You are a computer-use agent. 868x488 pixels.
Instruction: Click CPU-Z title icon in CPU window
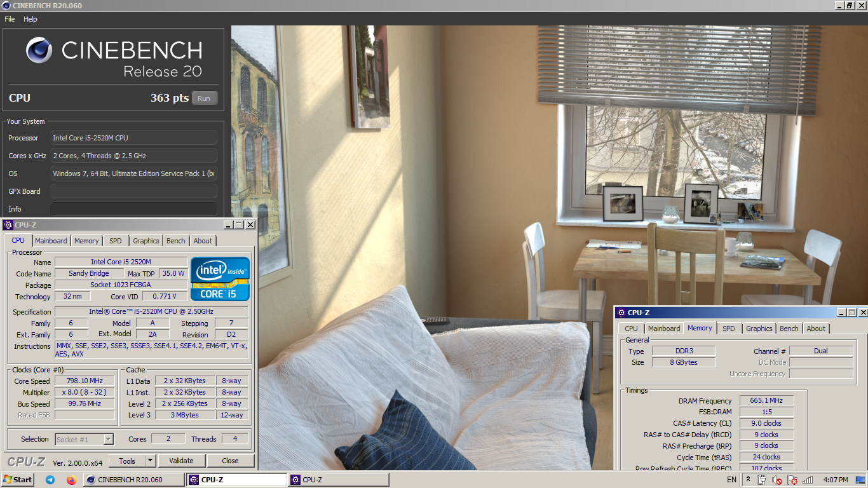click(x=8, y=225)
